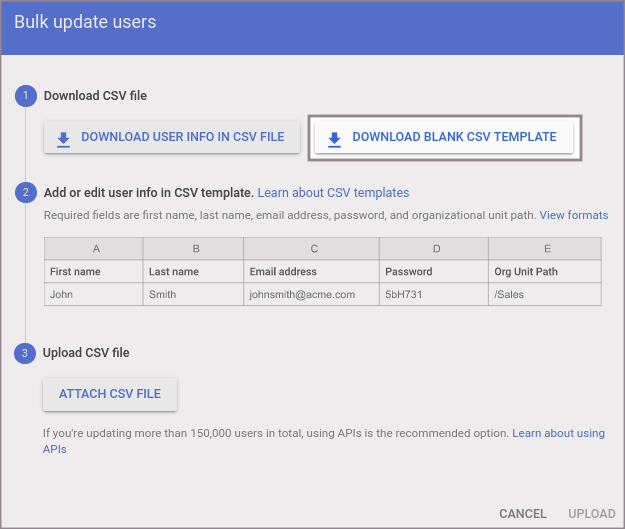625x529 pixels.
Task: Click the step 3 circle icon
Action: [25, 353]
